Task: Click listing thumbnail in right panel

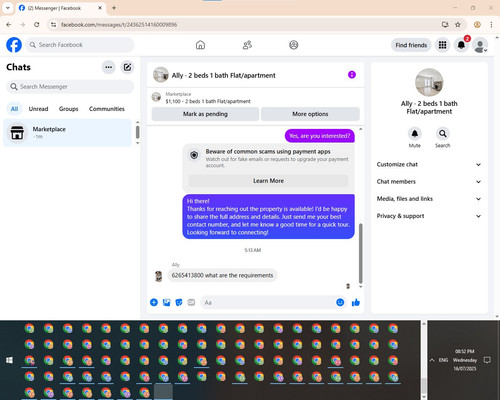Action: 429,82
